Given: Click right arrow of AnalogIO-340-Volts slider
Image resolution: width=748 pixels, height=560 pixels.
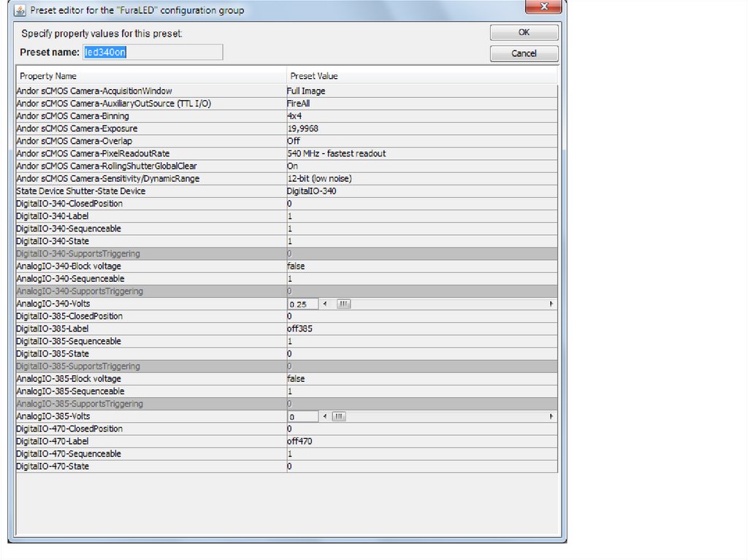Looking at the screenshot, I should click(552, 304).
